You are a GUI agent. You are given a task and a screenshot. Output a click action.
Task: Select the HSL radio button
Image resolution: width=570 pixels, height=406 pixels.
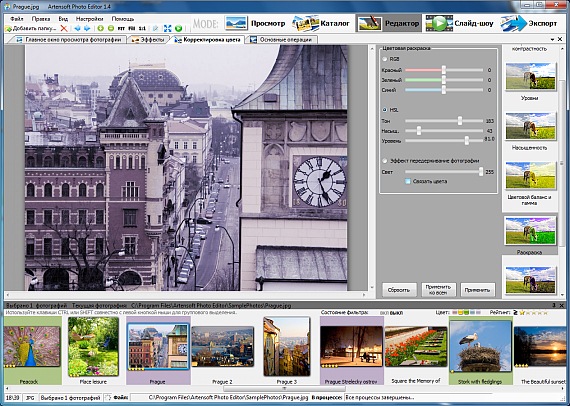point(385,110)
